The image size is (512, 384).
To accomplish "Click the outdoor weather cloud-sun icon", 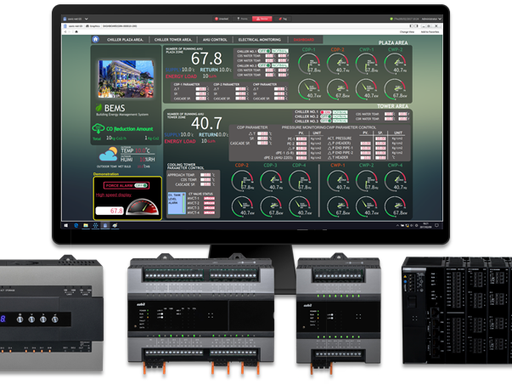I will [108, 154].
